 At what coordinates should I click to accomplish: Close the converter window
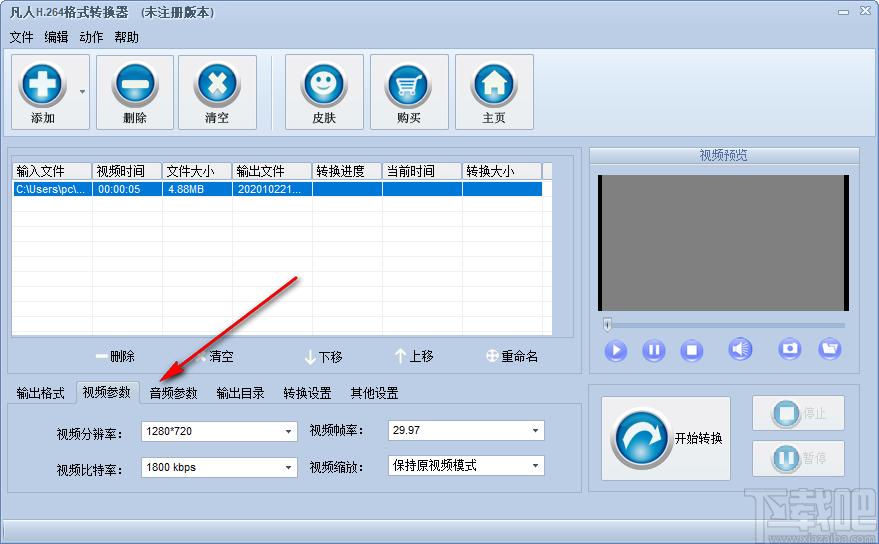coord(865,11)
